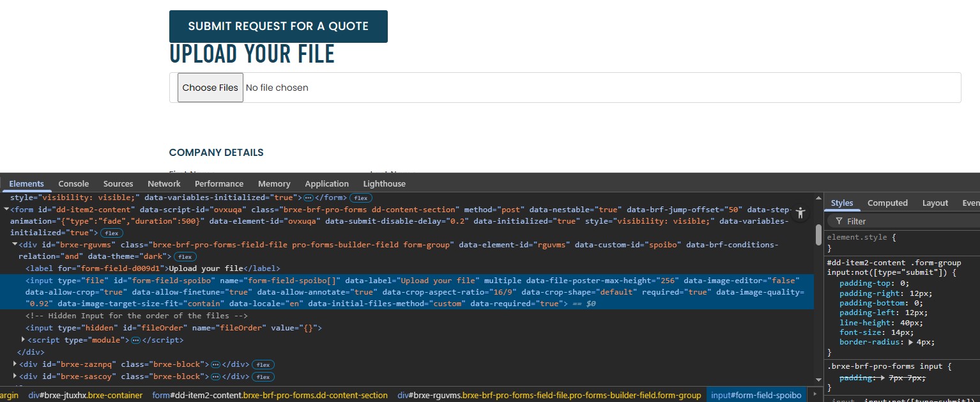Expand the struck-through padding shorthand triangle
This screenshot has height=402, width=980.
[882, 378]
